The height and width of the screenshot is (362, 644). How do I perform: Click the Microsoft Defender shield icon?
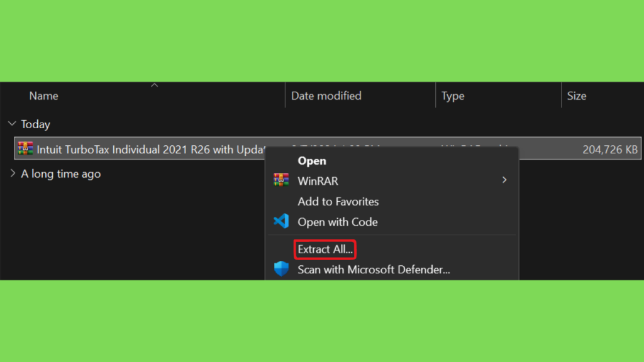point(281,269)
